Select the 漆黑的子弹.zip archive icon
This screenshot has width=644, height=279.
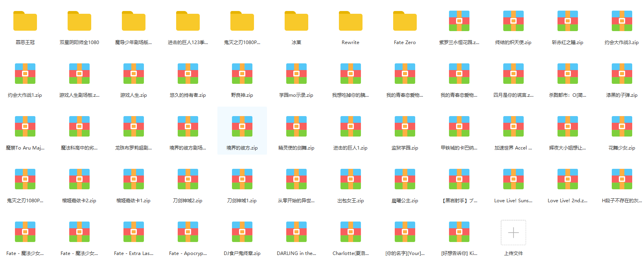(x=622, y=74)
